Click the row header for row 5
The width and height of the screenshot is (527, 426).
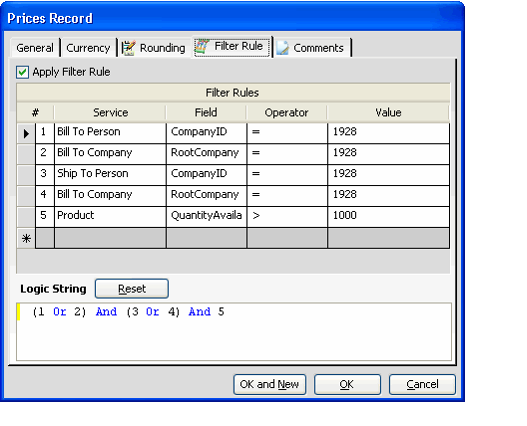[x=26, y=217]
